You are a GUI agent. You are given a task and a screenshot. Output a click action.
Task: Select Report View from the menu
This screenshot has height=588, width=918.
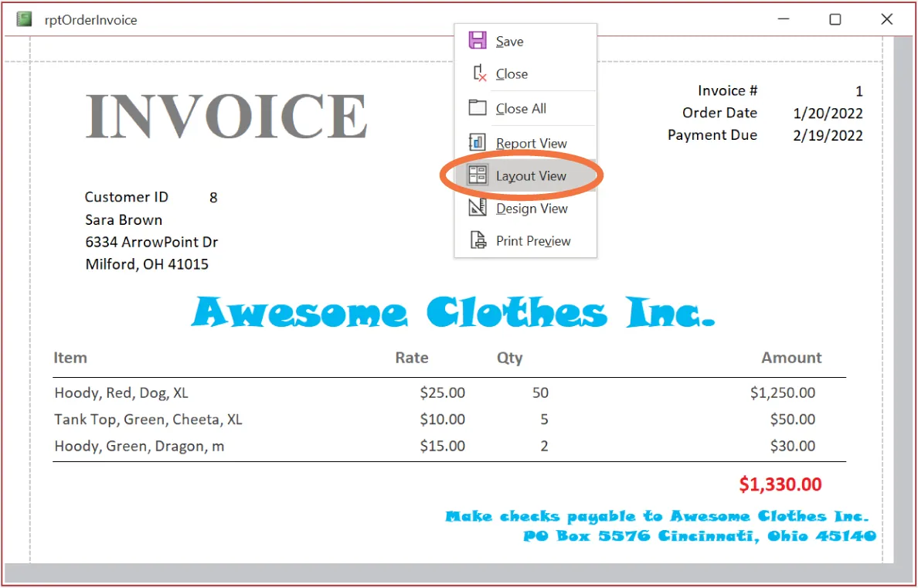530,142
